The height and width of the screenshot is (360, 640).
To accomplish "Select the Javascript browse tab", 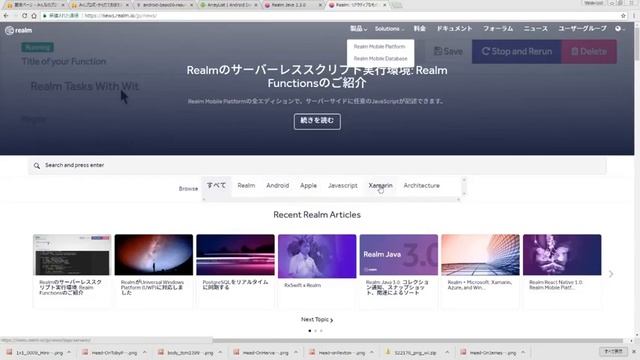I will pos(342,185).
